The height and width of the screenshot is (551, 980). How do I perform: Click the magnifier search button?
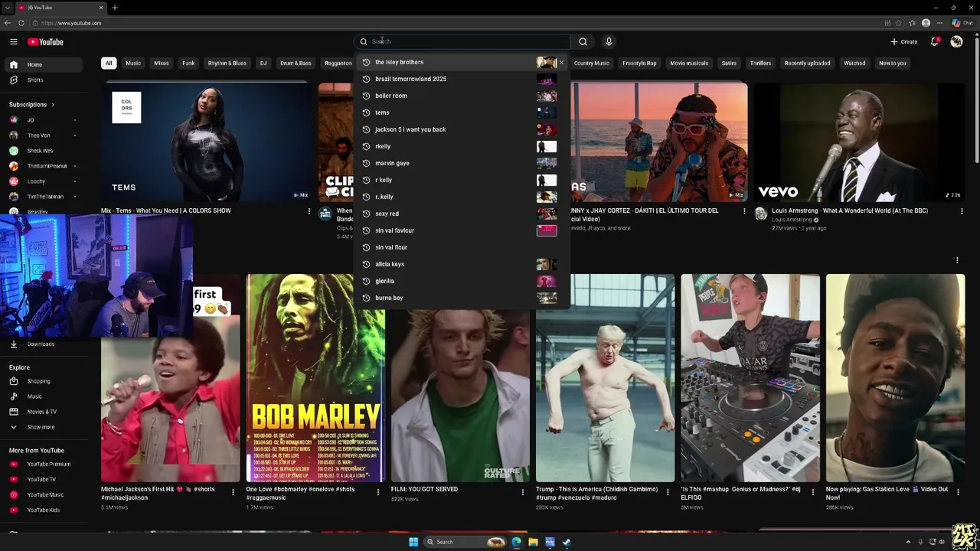click(583, 41)
